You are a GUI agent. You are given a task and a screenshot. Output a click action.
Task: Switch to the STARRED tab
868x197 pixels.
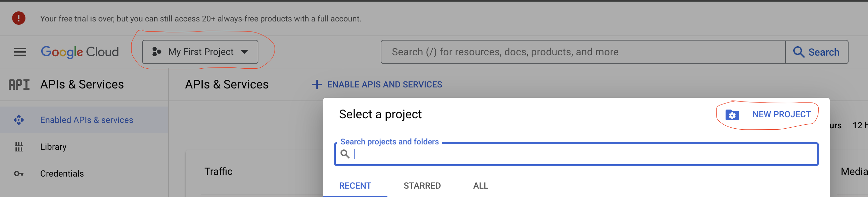[422, 186]
